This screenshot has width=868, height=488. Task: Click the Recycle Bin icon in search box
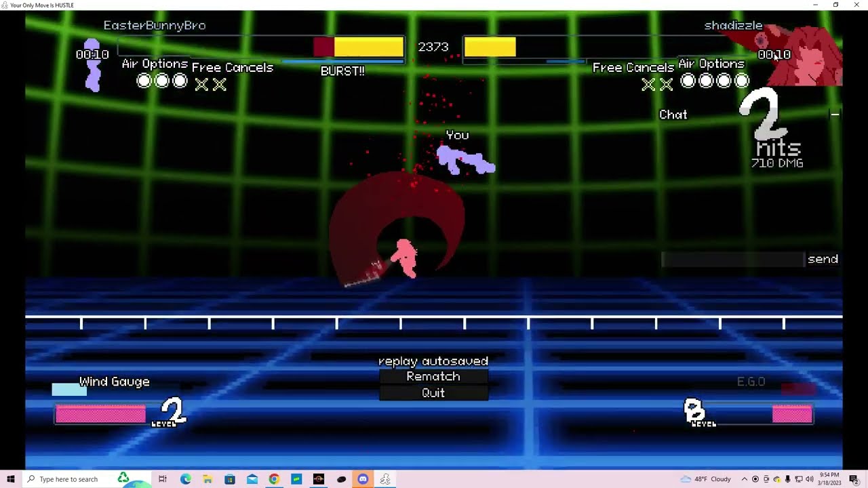click(123, 478)
